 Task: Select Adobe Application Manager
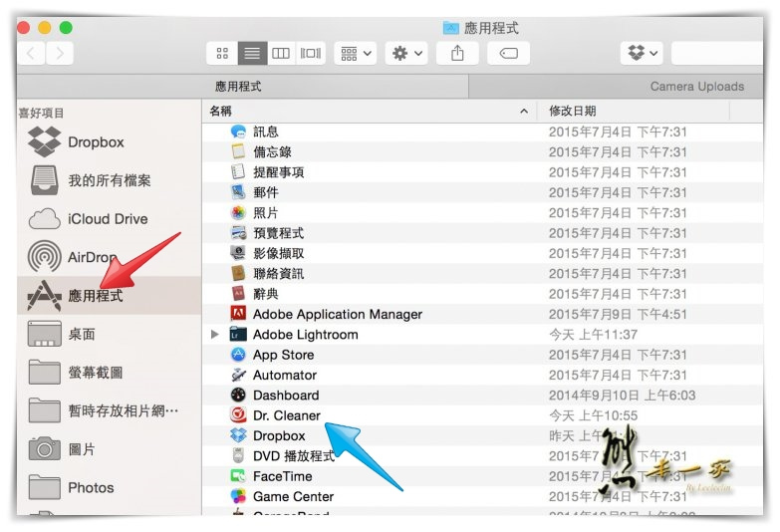click(482, 314)
